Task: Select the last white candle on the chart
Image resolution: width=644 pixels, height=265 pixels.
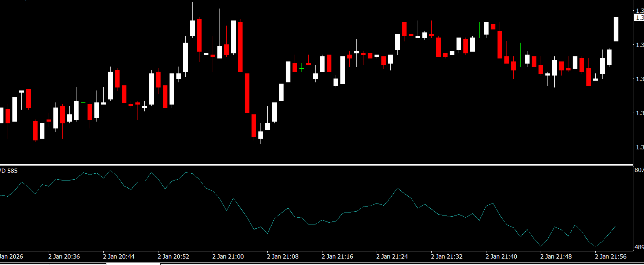Action: pyautogui.click(x=616, y=29)
